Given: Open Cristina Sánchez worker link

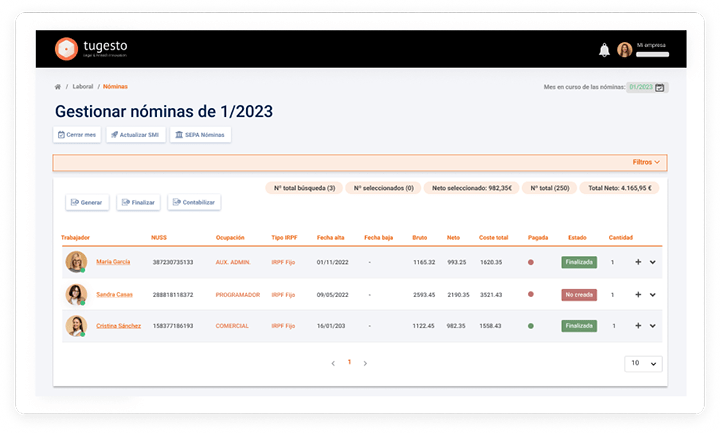Looking at the screenshot, I should pos(118,326).
